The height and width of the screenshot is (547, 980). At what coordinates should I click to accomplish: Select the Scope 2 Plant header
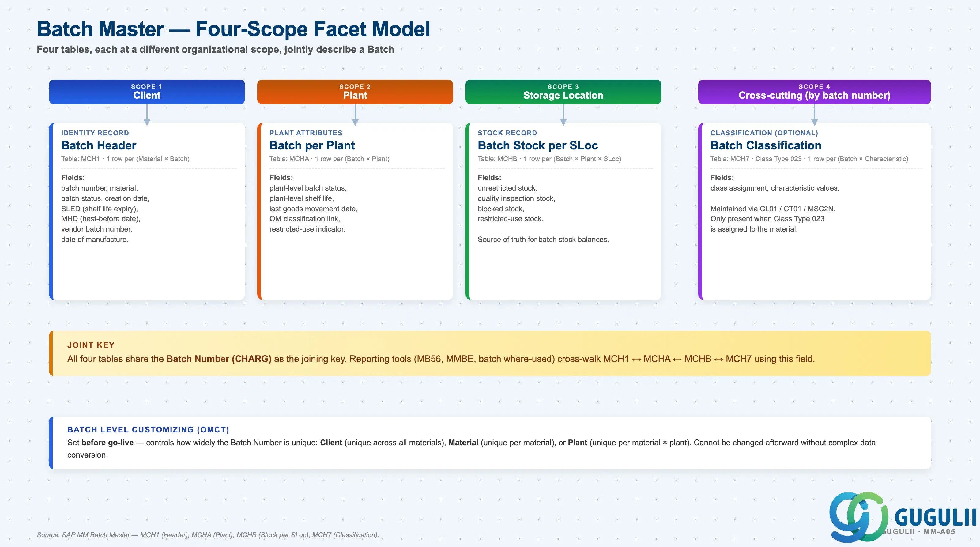point(355,92)
